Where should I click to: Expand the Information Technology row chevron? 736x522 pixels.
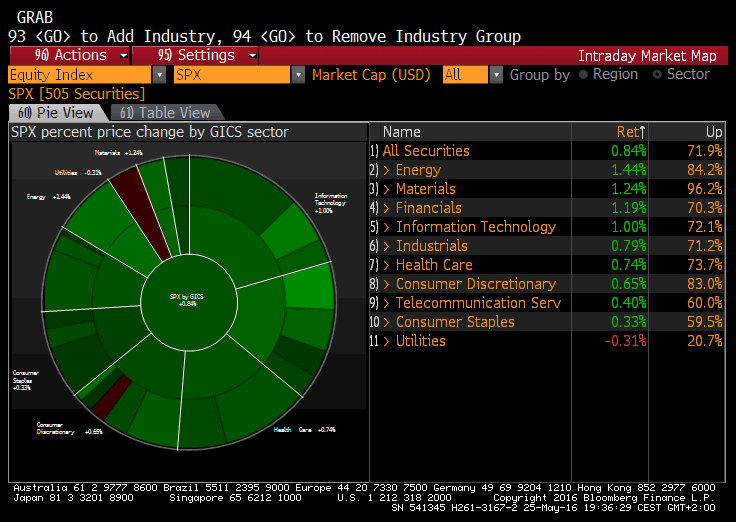(386, 227)
